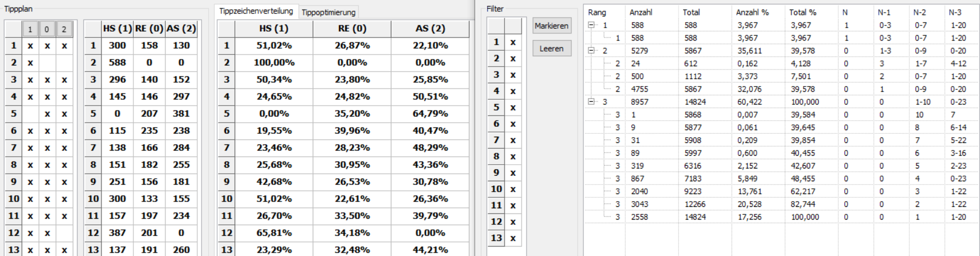980x256 pixels.
Task: Click the '0' column header button in Tippplan
Action: pos(47,30)
